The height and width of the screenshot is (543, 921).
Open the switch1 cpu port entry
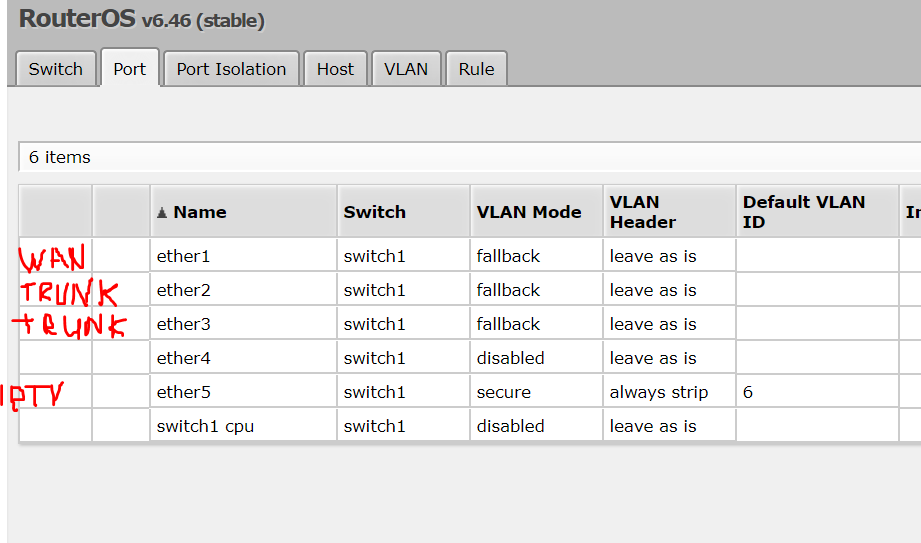[205, 426]
